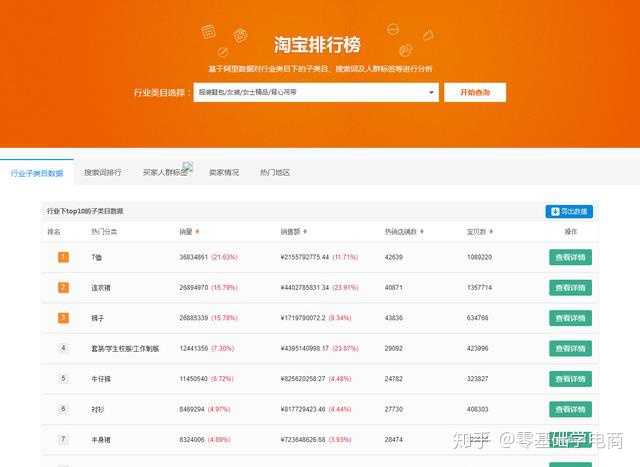Switch to the 卖家情况 tab

click(x=224, y=173)
